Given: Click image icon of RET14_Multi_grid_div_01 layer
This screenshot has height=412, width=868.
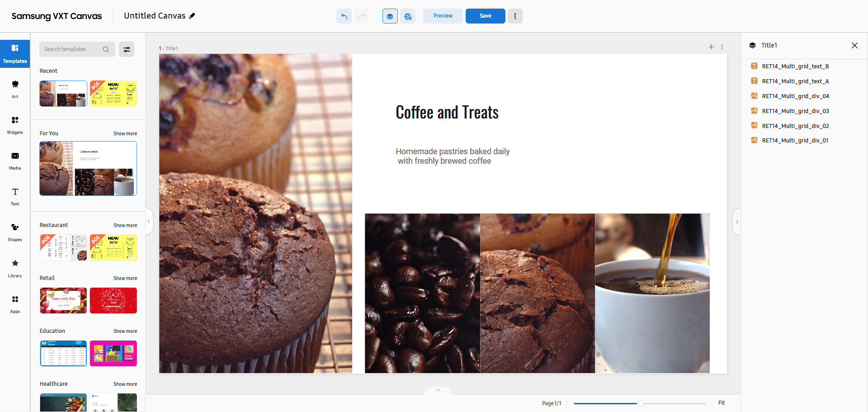Looking at the screenshot, I should 754,140.
